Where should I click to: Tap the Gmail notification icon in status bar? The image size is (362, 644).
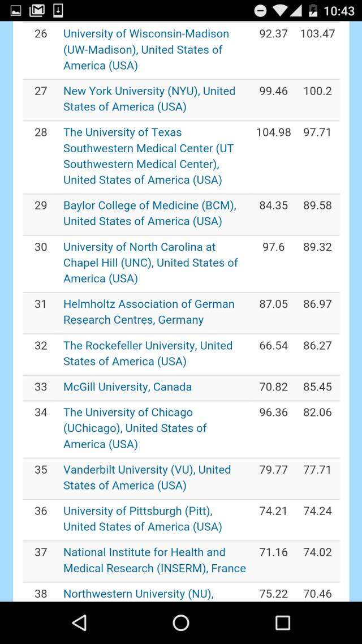37,10
